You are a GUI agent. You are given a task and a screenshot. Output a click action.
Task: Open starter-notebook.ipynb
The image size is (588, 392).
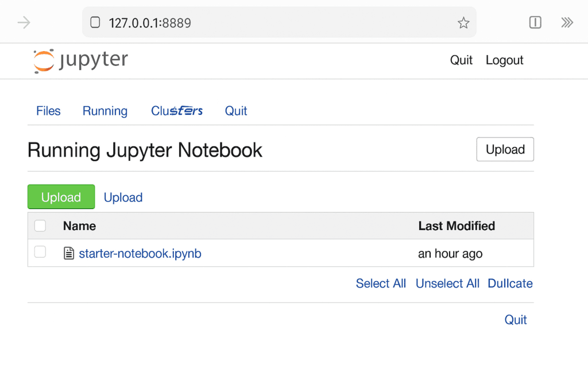(x=140, y=253)
